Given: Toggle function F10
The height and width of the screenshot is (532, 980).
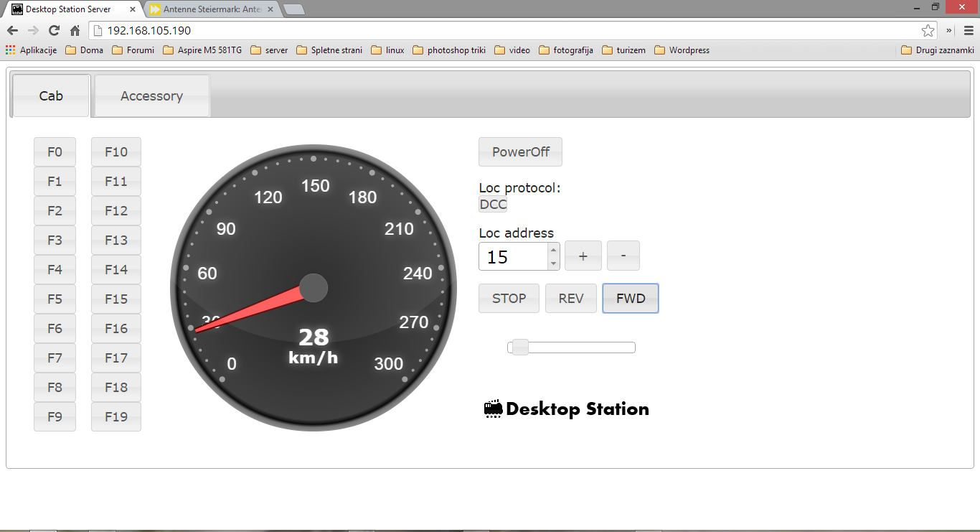Looking at the screenshot, I should pos(116,152).
